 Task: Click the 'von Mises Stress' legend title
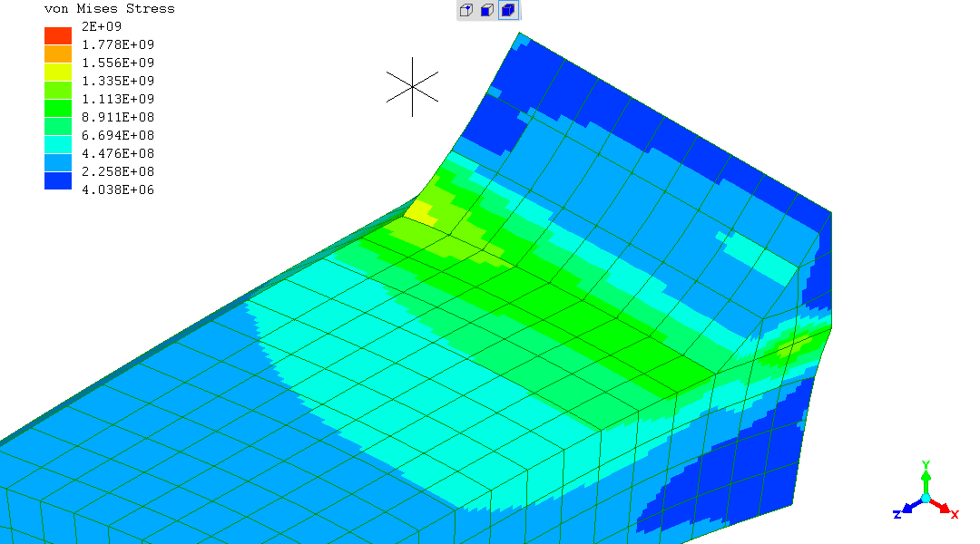[110, 9]
